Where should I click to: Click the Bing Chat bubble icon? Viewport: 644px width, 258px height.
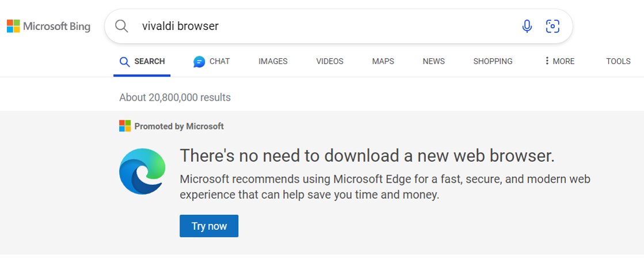tap(199, 62)
